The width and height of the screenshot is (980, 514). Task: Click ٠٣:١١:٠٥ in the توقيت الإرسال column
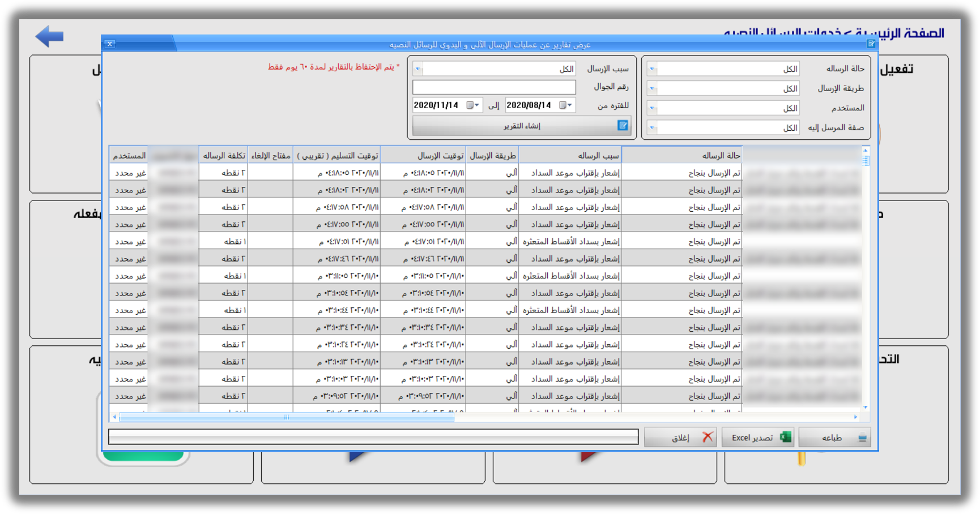(423, 276)
